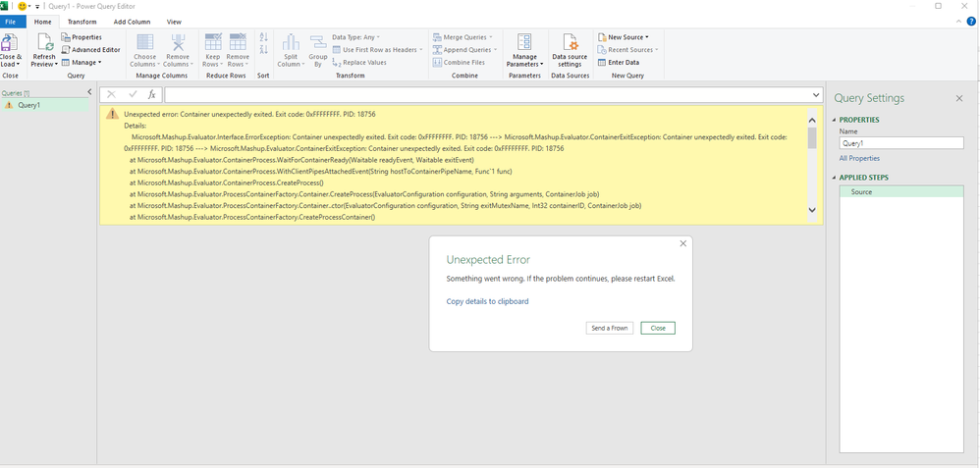Viewport: 980px width, 468px height.
Task: Click the Choose Columns icon
Action: pos(145,42)
